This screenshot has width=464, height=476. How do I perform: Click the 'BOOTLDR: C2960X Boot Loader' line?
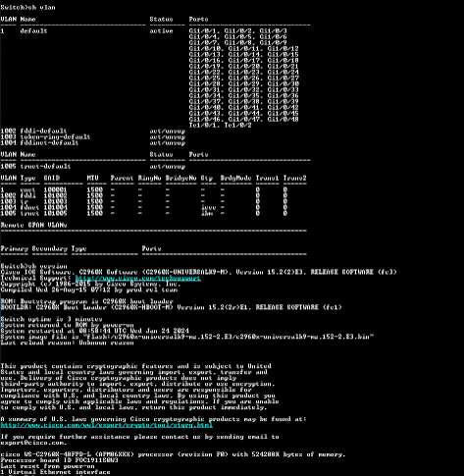pyautogui.click(x=171, y=307)
